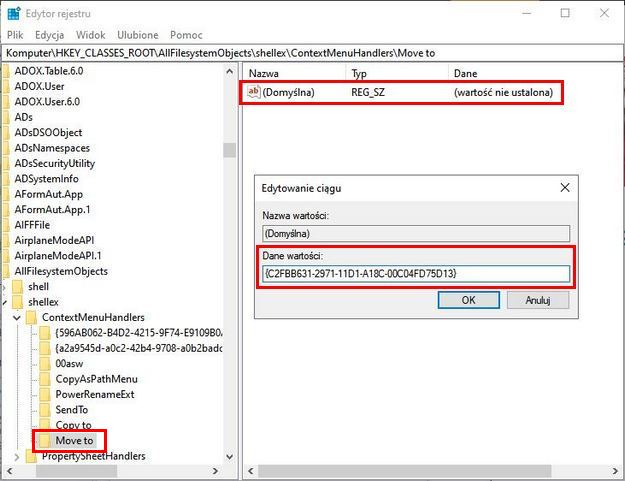The width and height of the screenshot is (625, 481).
Task: Click the tree pane vertical scrollbar thumb
Action: (x=230, y=150)
